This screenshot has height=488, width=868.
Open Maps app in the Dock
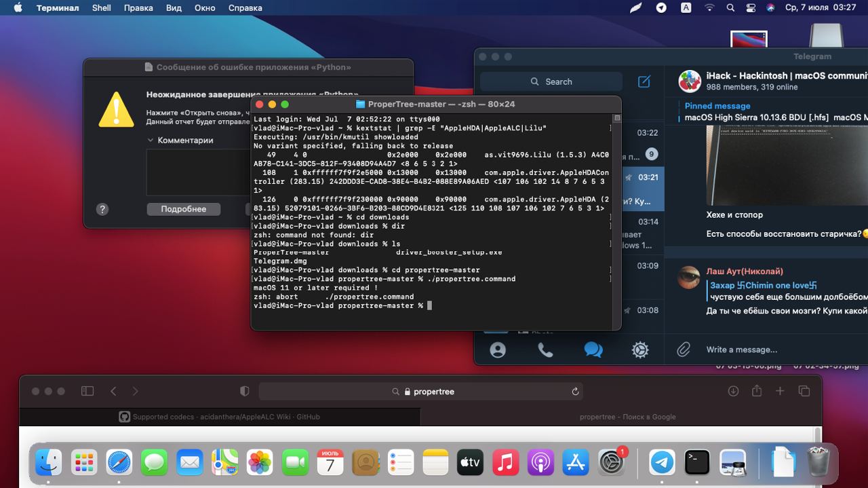pos(224,463)
